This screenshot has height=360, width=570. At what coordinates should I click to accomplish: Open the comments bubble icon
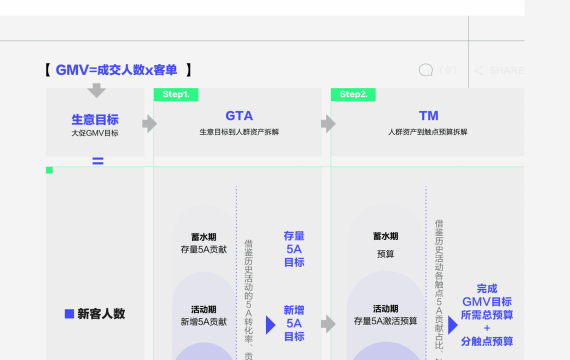426,70
